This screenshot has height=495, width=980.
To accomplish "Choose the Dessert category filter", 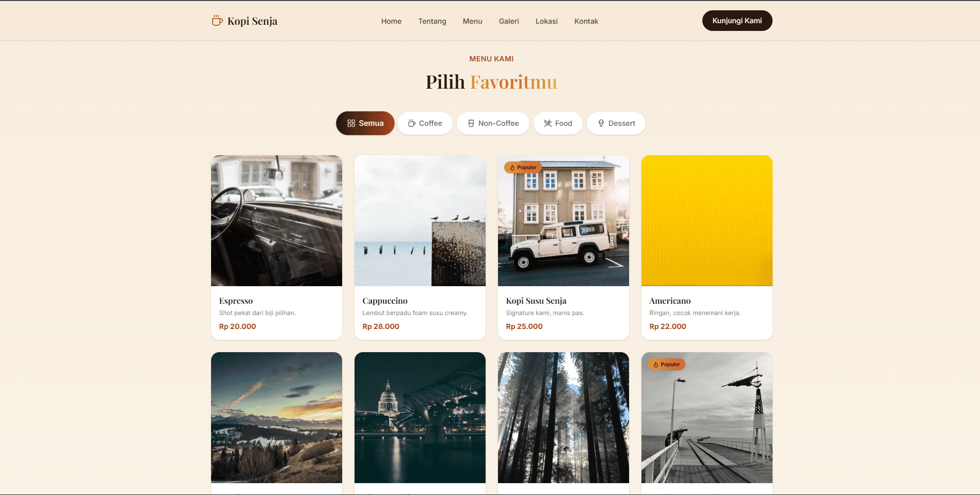I will 616,123.
